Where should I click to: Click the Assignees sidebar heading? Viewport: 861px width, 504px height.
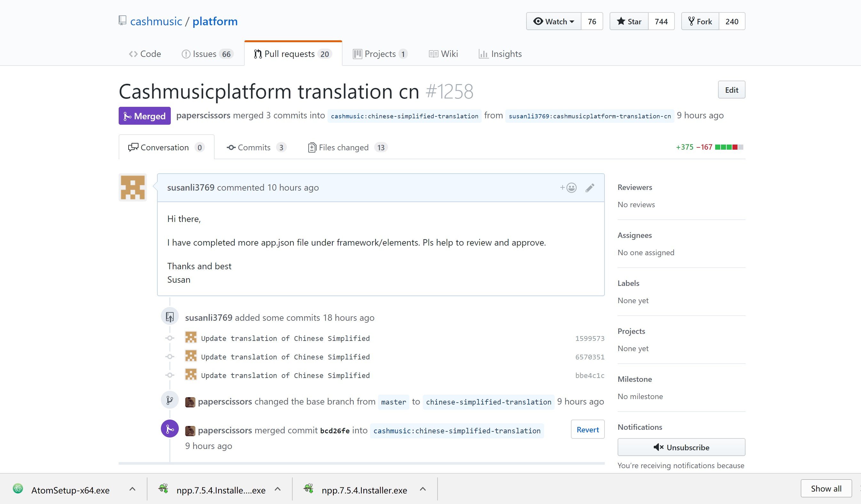tap(635, 235)
